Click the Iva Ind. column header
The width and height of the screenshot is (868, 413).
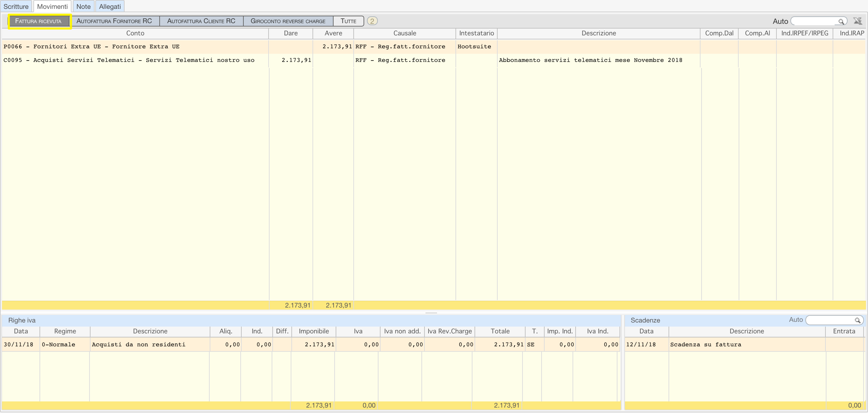(x=598, y=331)
